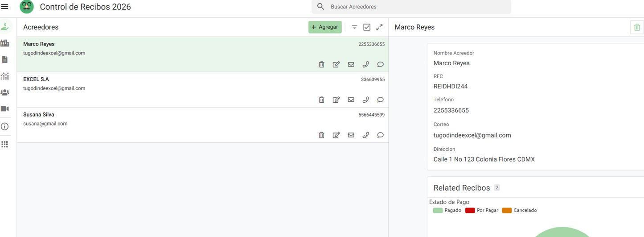Send email to EXCEL S.A
644x237 pixels.
tap(351, 100)
